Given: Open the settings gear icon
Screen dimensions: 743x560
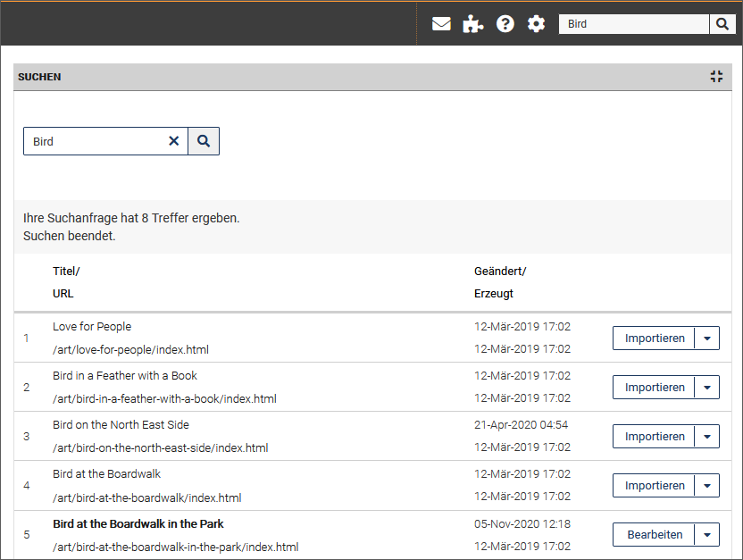Looking at the screenshot, I should (x=537, y=24).
